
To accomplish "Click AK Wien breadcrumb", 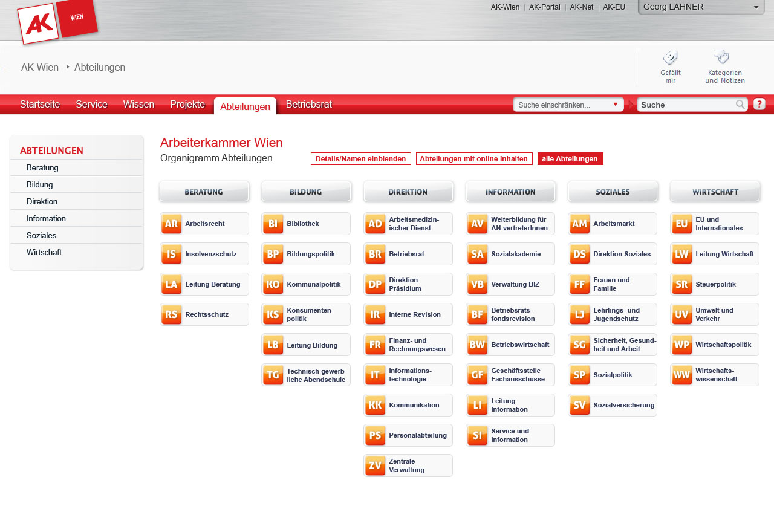I will (40, 67).
